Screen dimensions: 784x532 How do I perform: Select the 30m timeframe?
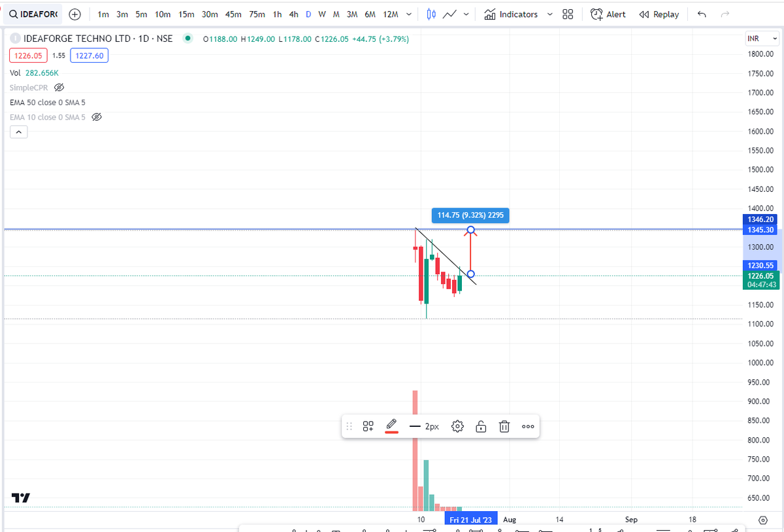pos(210,14)
